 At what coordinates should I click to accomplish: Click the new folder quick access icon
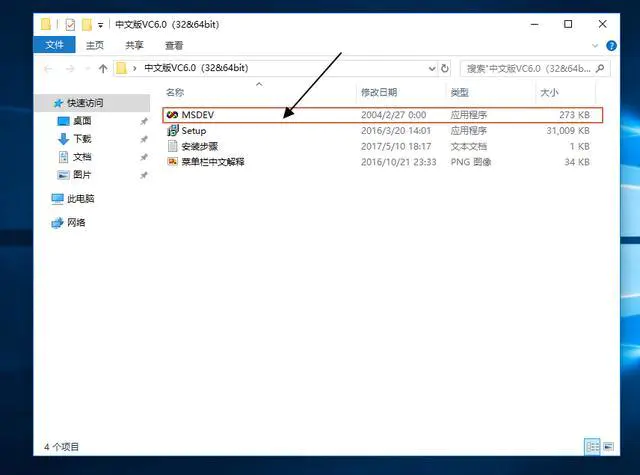coord(87,24)
